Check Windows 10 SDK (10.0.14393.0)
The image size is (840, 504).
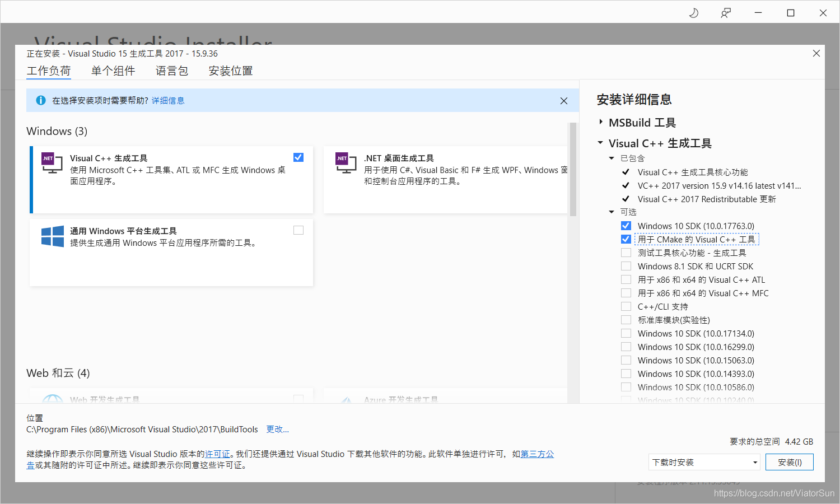point(626,374)
